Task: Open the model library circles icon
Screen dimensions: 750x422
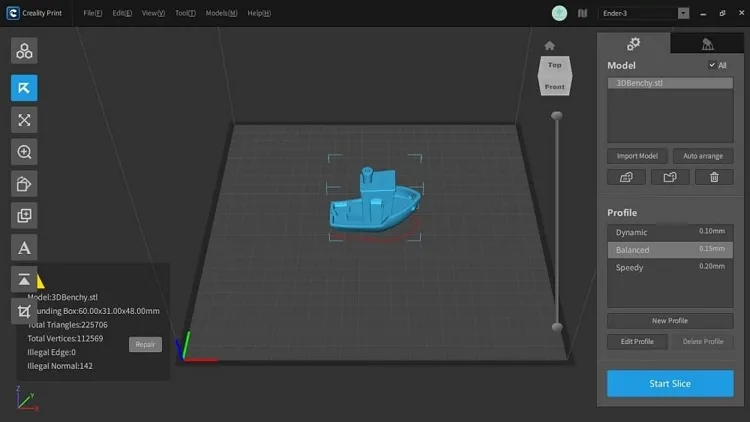Action: [x=24, y=51]
